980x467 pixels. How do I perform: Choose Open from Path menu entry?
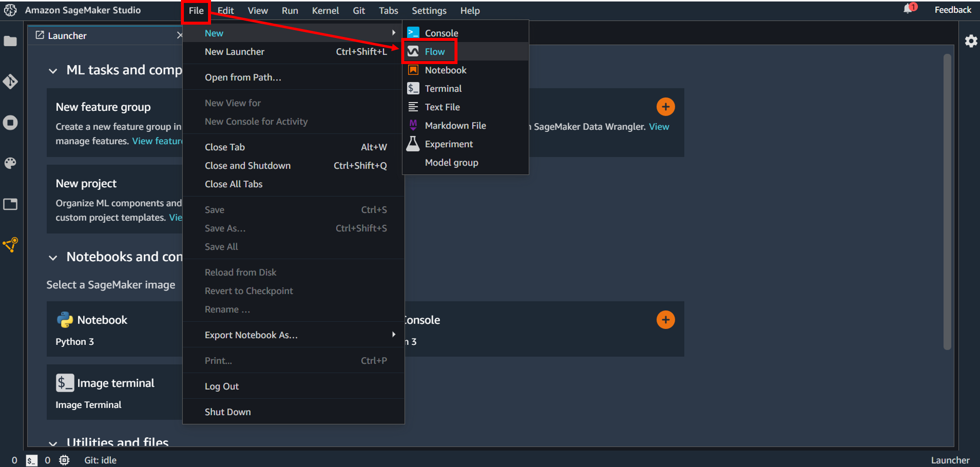293,77
